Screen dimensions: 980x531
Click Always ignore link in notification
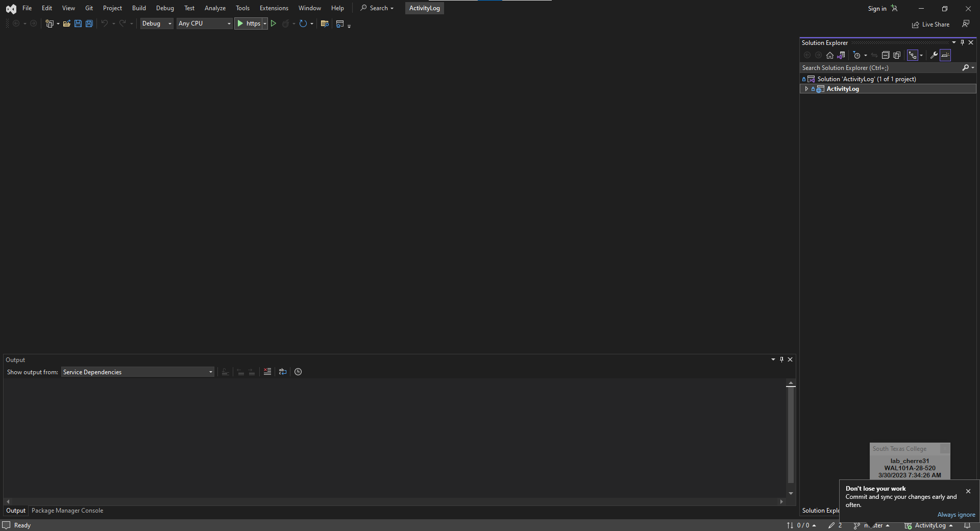pyautogui.click(x=956, y=515)
